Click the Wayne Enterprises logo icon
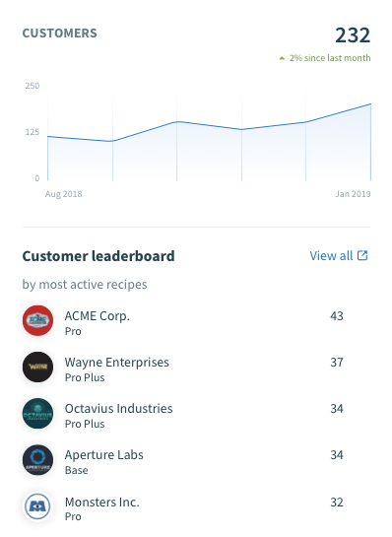The height and width of the screenshot is (537, 392). 37,367
